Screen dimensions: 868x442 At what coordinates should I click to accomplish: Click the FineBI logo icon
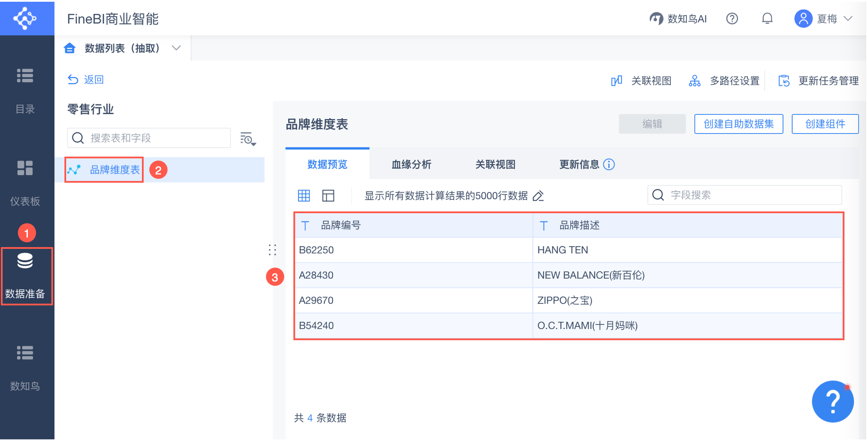(25, 18)
